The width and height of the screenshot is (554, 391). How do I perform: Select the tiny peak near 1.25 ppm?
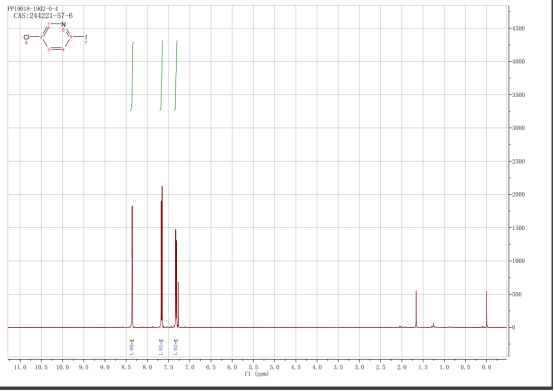(434, 325)
